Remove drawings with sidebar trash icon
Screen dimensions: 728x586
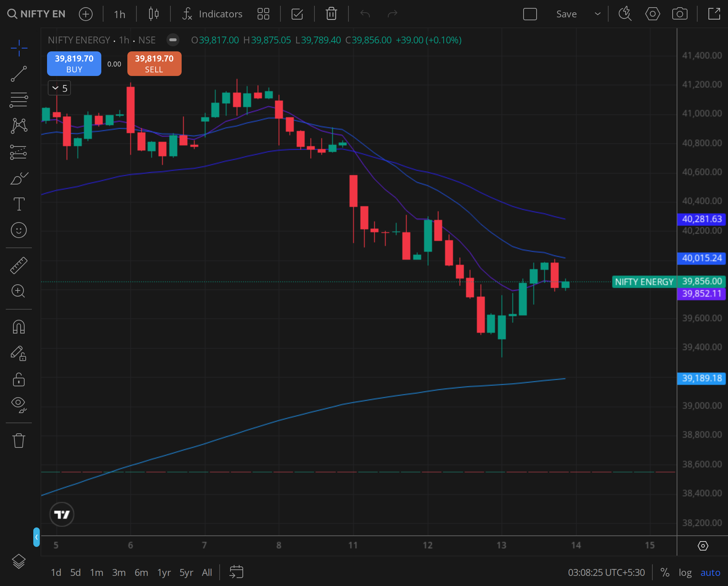pos(19,441)
